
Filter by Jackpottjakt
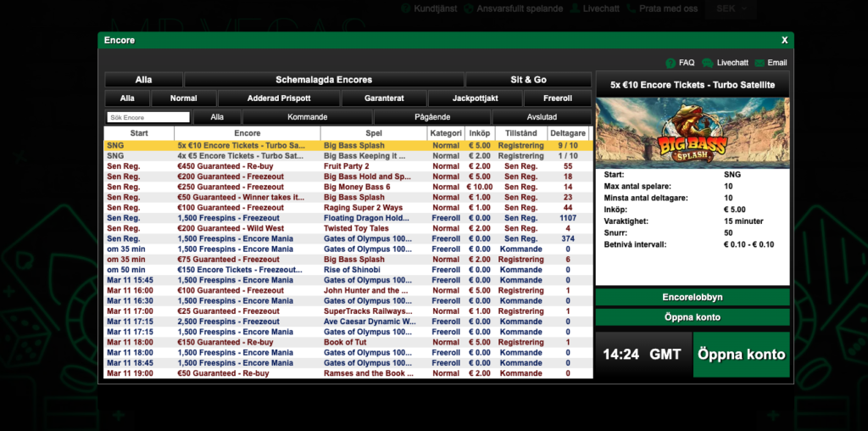coord(476,98)
